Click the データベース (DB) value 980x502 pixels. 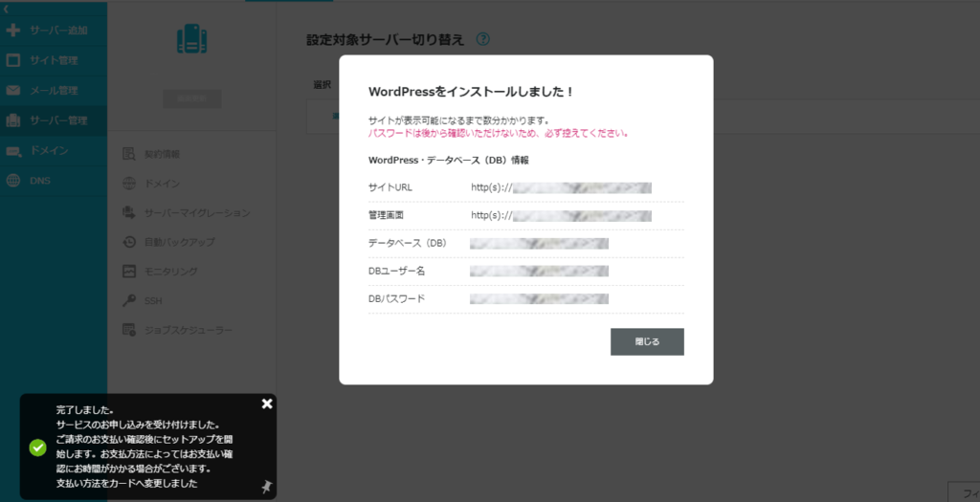tap(539, 244)
